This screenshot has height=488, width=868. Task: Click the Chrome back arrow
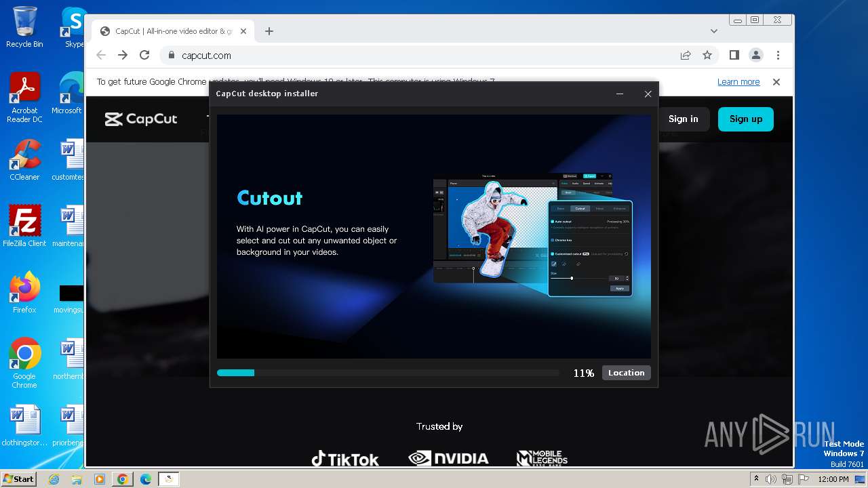(101, 56)
